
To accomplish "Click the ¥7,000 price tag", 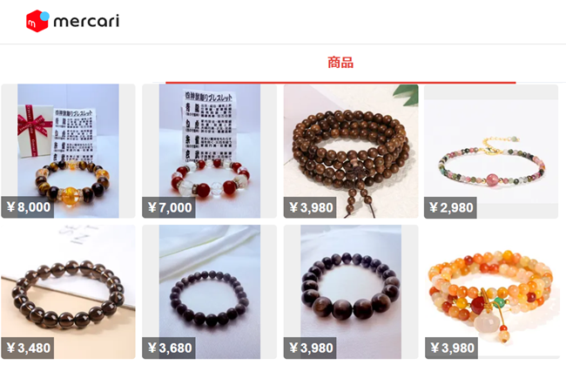I will tap(169, 207).
